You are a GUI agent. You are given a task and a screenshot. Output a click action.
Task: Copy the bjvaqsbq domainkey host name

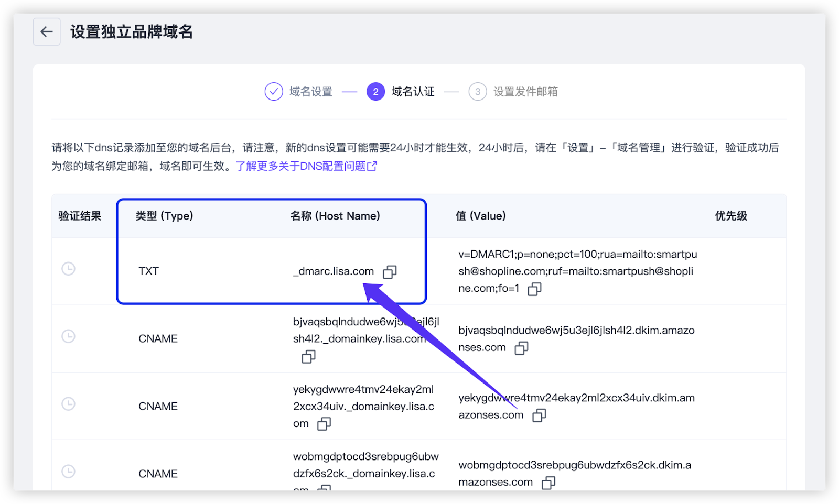308,357
